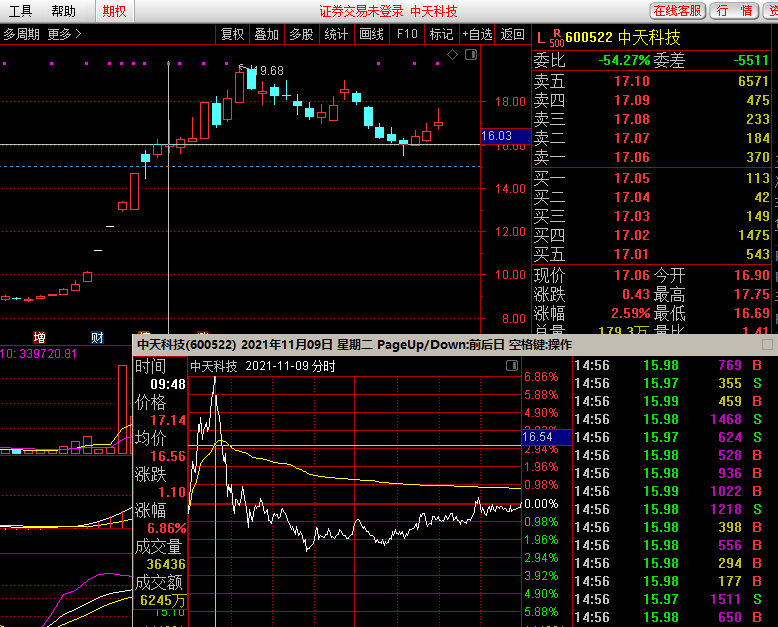Click 成交额 value 6245万
This screenshot has width=778, height=627.
coord(163,601)
